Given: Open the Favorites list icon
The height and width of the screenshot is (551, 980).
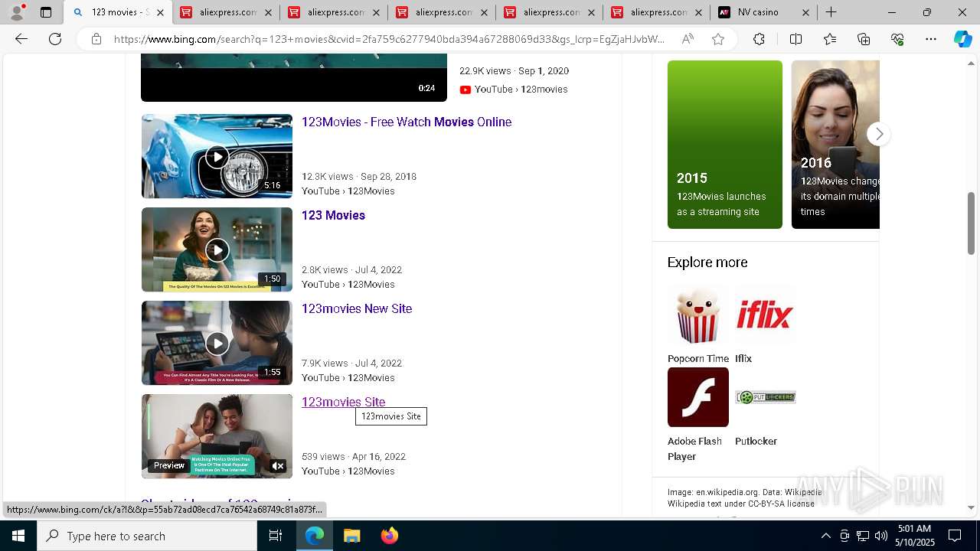Looking at the screenshot, I should tap(830, 39).
